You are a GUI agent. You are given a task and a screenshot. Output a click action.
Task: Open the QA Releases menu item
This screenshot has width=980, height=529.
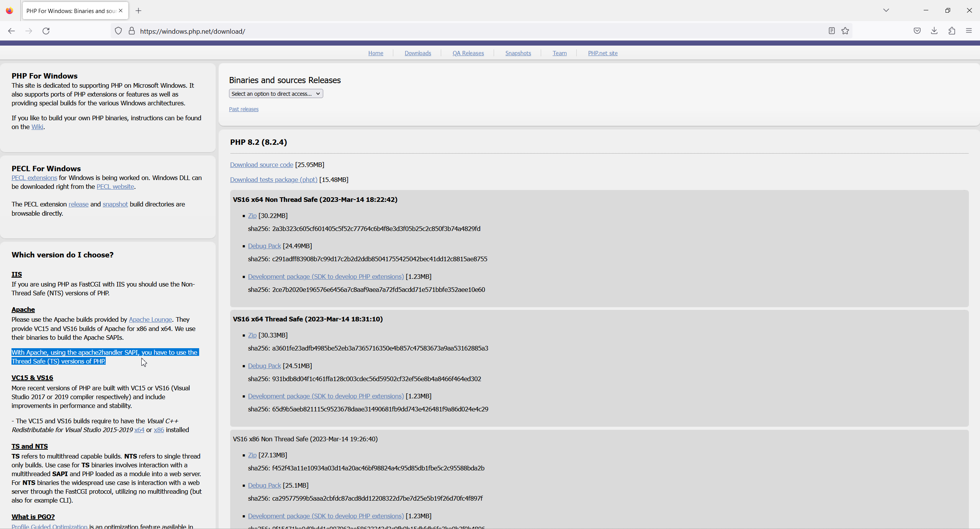pos(468,53)
